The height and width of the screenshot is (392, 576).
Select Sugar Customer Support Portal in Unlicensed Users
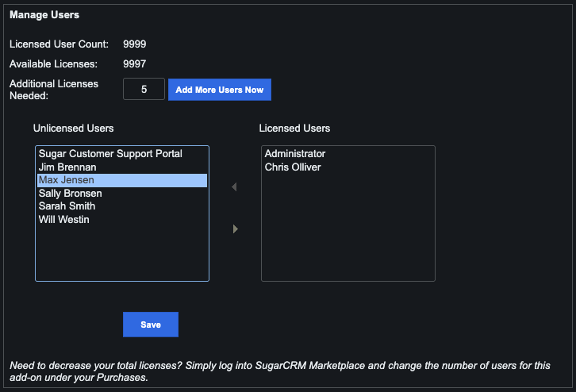(110, 154)
